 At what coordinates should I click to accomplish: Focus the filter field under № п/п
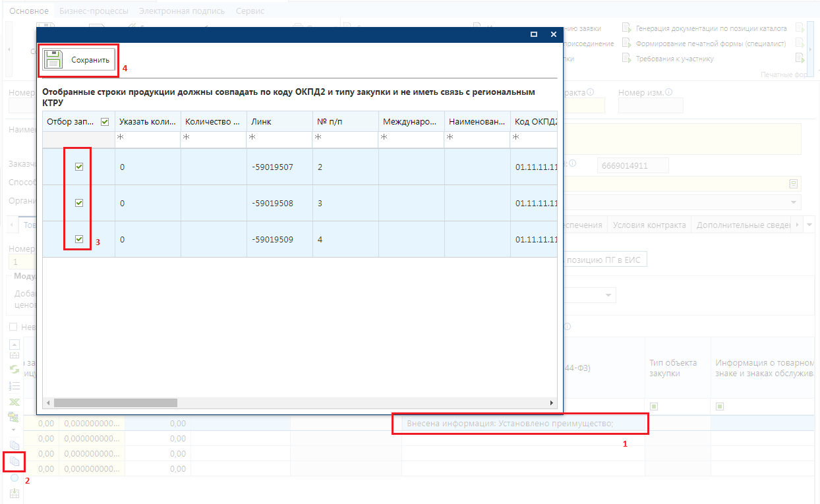345,139
